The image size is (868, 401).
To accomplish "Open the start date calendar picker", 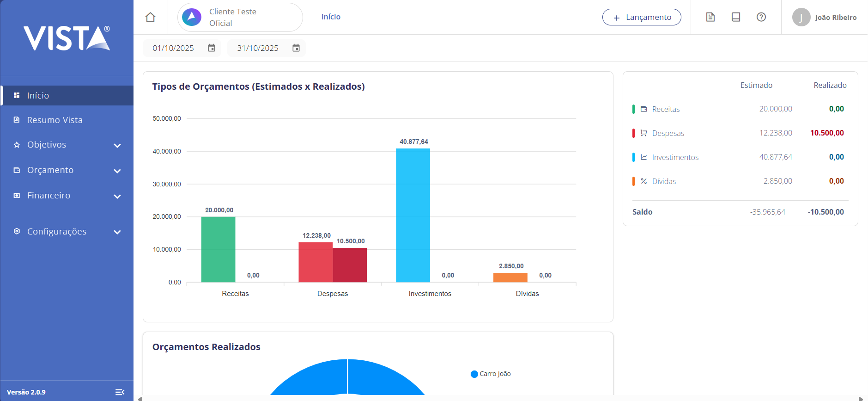I will tap(212, 48).
